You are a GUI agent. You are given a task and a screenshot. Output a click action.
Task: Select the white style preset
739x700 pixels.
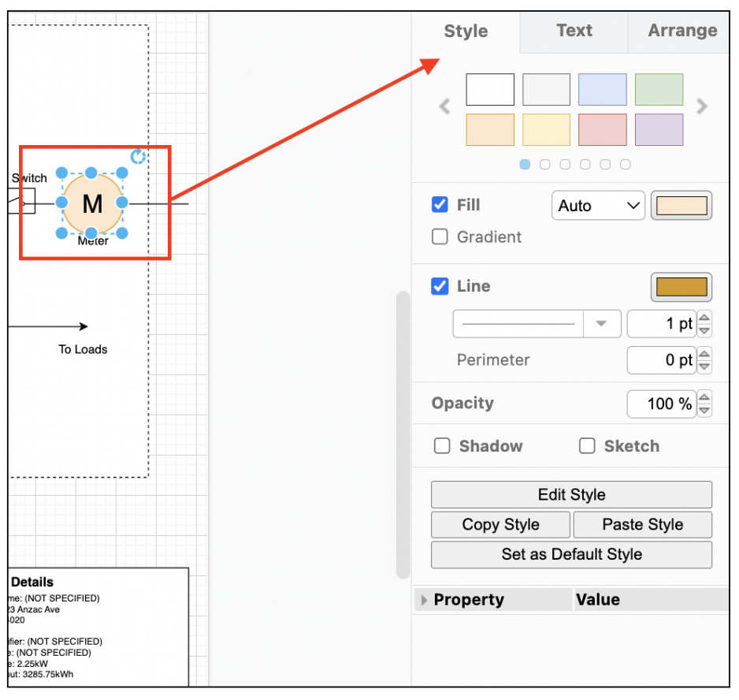tap(490, 89)
